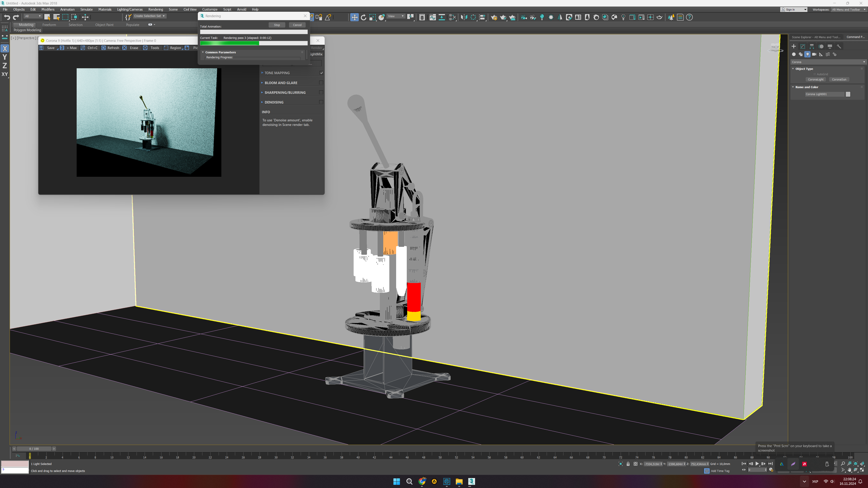
Task: Enable the Sharpening/Blurring checkbox
Action: 322,92
